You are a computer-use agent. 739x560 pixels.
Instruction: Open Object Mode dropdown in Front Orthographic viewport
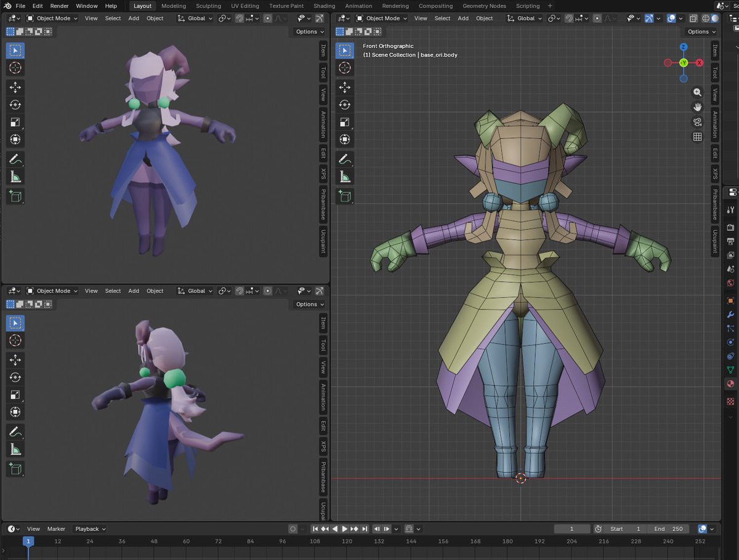(x=381, y=18)
